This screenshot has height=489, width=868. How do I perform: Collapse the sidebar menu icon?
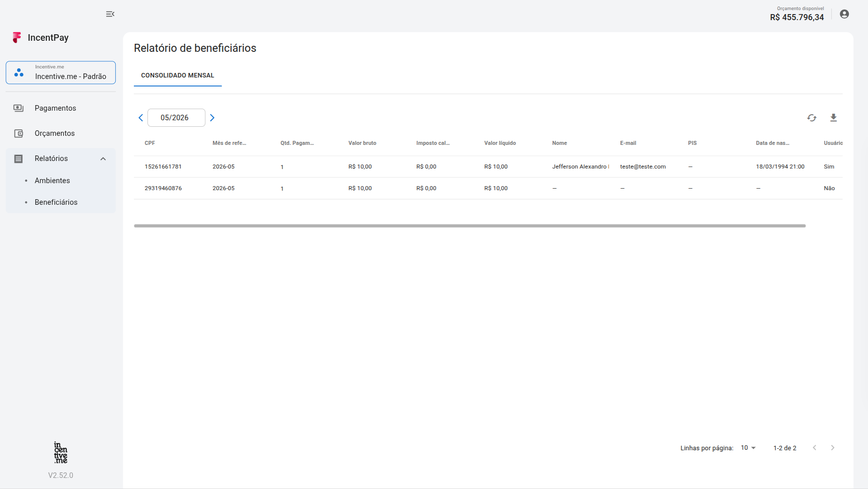tap(110, 14)
